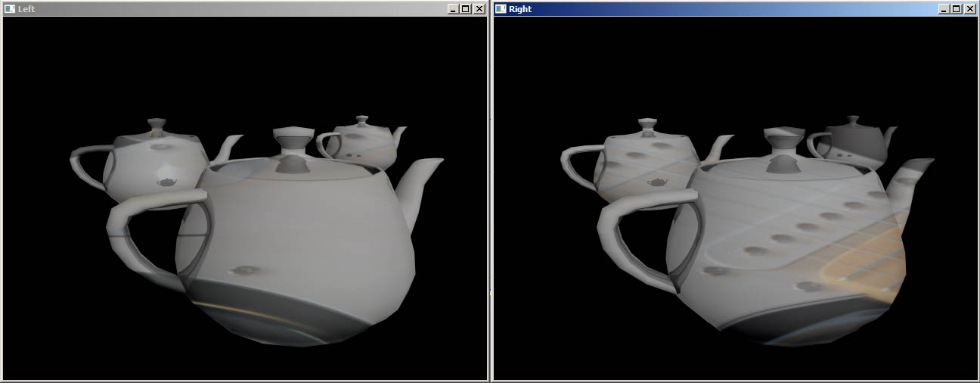Click the "Left" title bar text
The image size is (980, 383).
pyautogui.click(x=26, y=9)
